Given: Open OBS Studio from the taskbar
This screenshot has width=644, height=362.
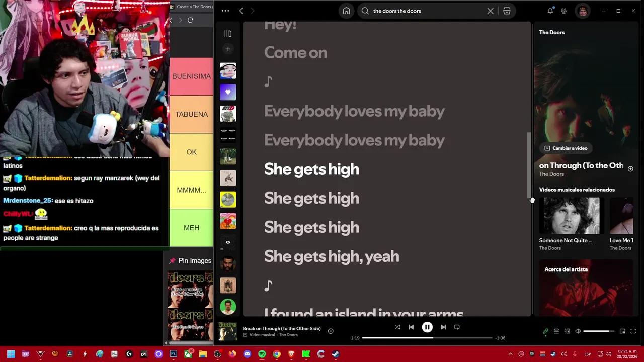Looking at the screenshot, I should coord(217,354).
